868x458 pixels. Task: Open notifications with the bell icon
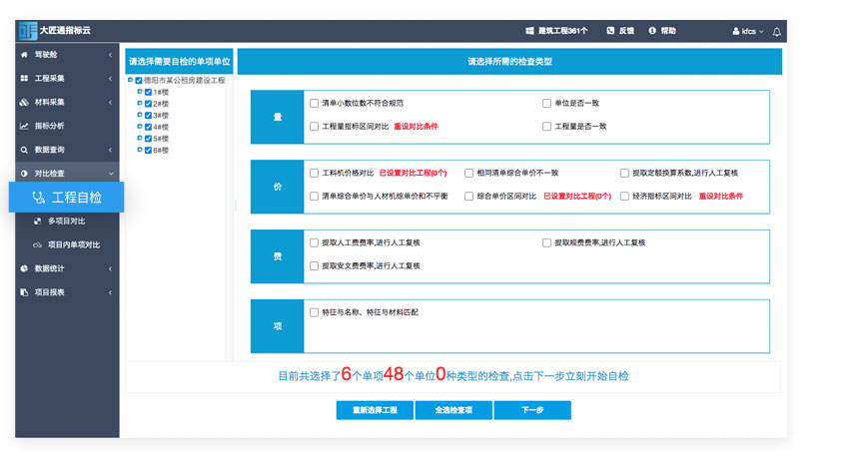777,32
